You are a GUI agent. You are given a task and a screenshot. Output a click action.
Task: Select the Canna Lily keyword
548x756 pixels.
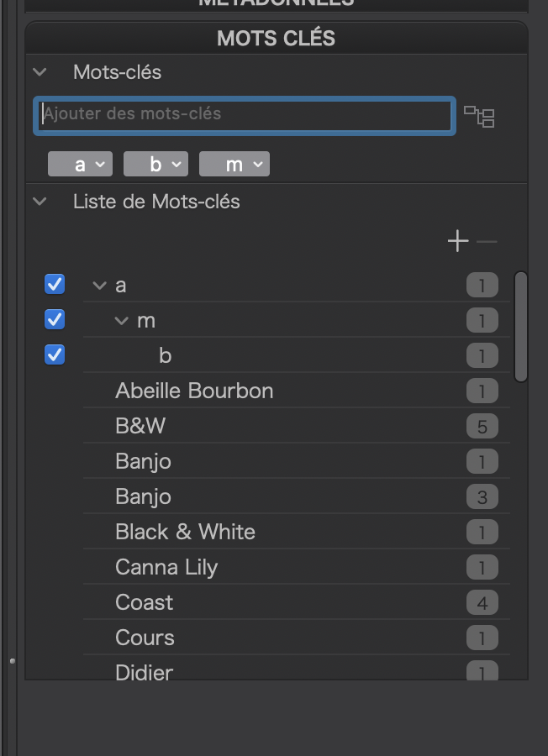(x=166, y=567)
